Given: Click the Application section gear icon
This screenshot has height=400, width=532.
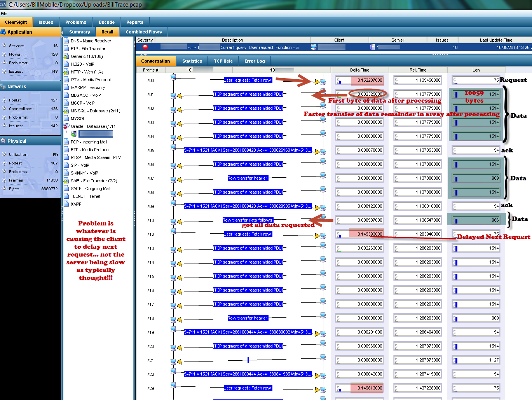Looking at the screenshot, I should (3, 32).
